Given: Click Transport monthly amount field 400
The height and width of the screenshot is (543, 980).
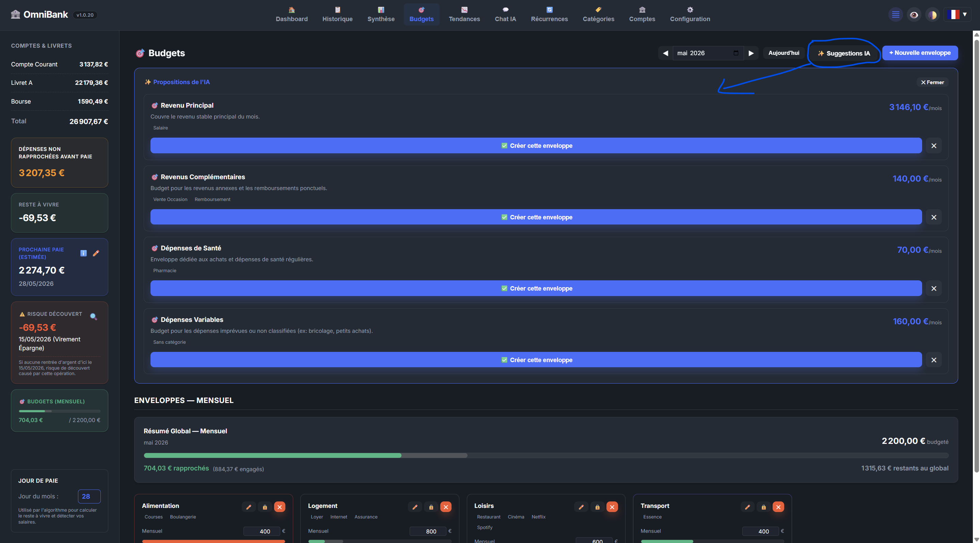Looking at the screenshot, I should (760, 531).
